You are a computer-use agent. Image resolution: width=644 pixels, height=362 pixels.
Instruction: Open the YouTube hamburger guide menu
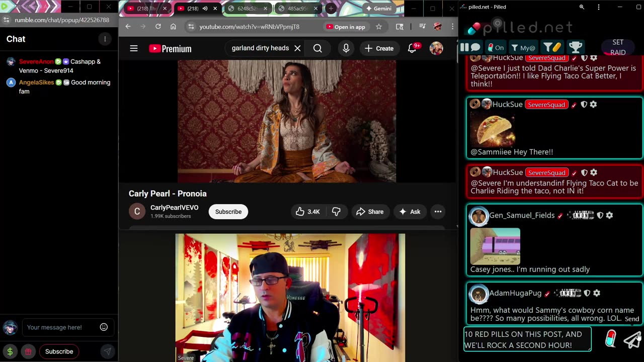tap(133, 48)
